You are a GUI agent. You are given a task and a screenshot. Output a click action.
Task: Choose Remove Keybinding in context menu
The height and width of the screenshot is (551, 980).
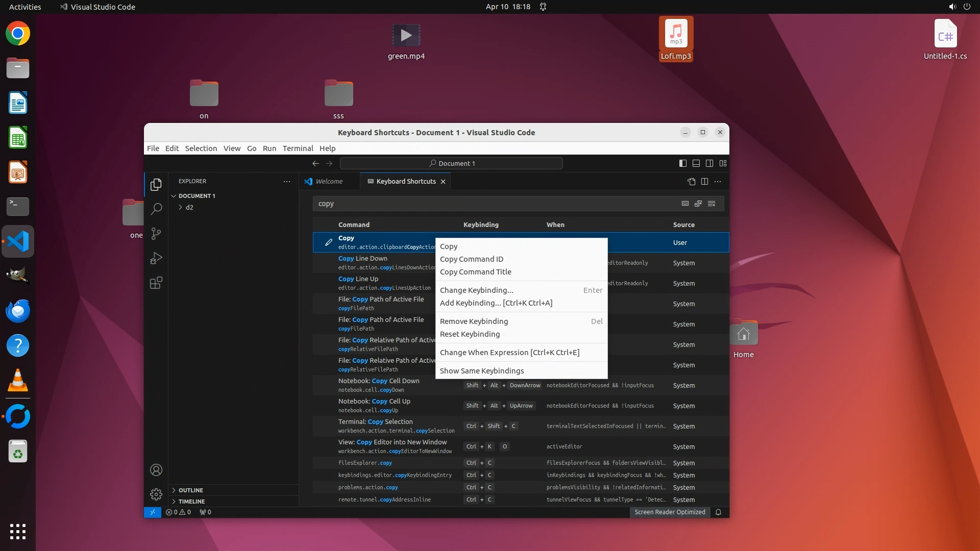tap(474, 321)
